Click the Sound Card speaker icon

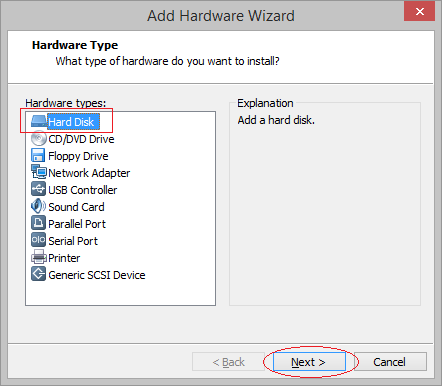coord(38,206)
